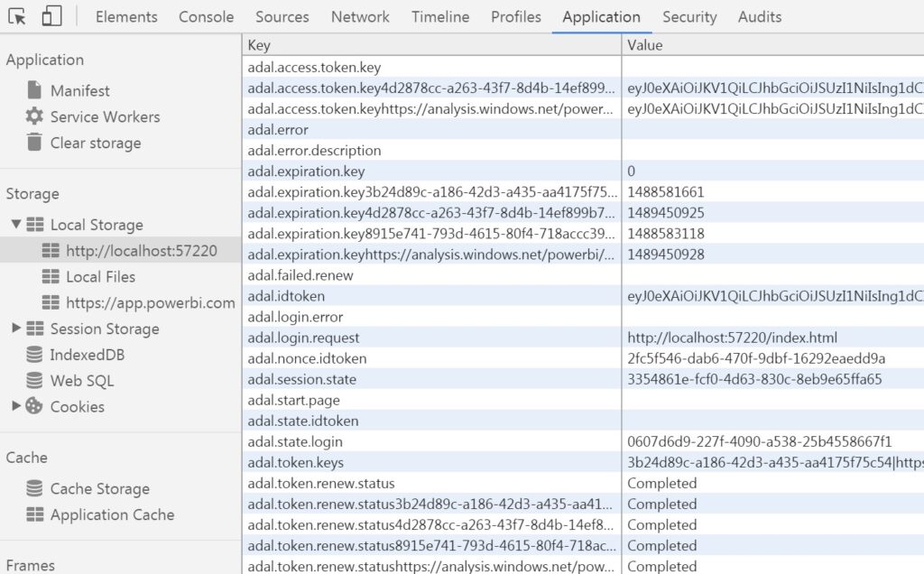Select the adal.state.idtoken row

coord(583,421)
